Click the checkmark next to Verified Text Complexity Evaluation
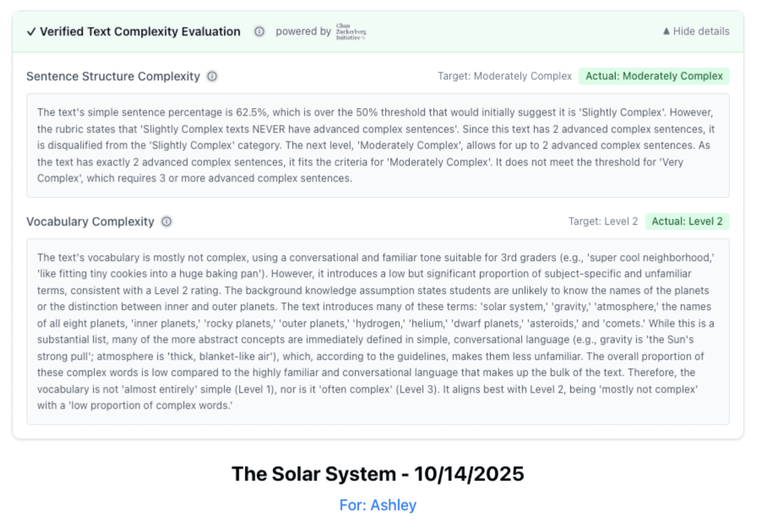Image resolution: width=759 pixels, height=532 pixels. (x=31, y=31)
